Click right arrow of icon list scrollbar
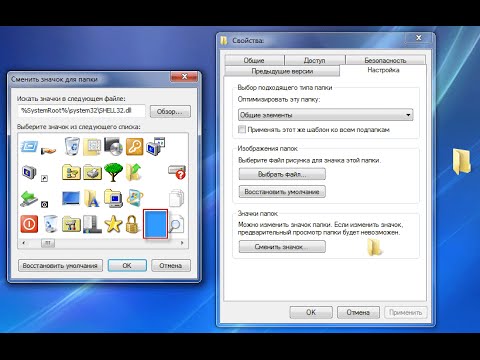 (x=182, y=243)
